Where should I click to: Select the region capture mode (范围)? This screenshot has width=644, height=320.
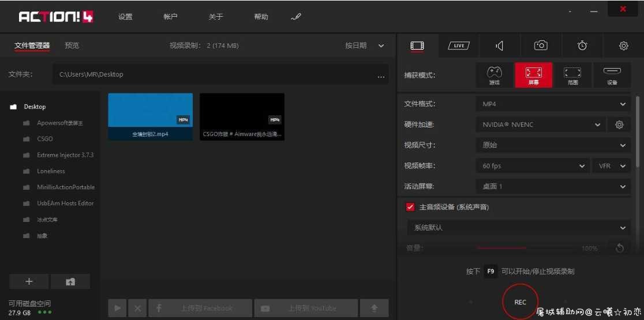click(572, 75)
